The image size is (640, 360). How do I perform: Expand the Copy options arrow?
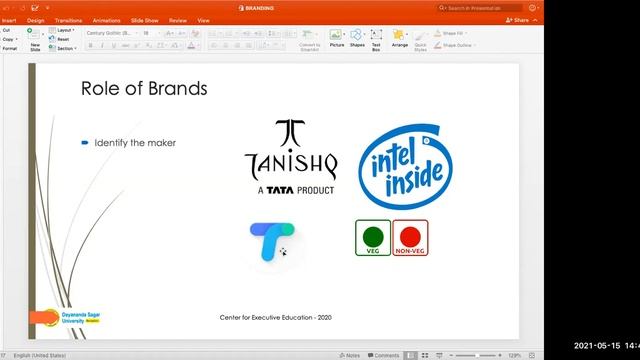coord(17,40)
